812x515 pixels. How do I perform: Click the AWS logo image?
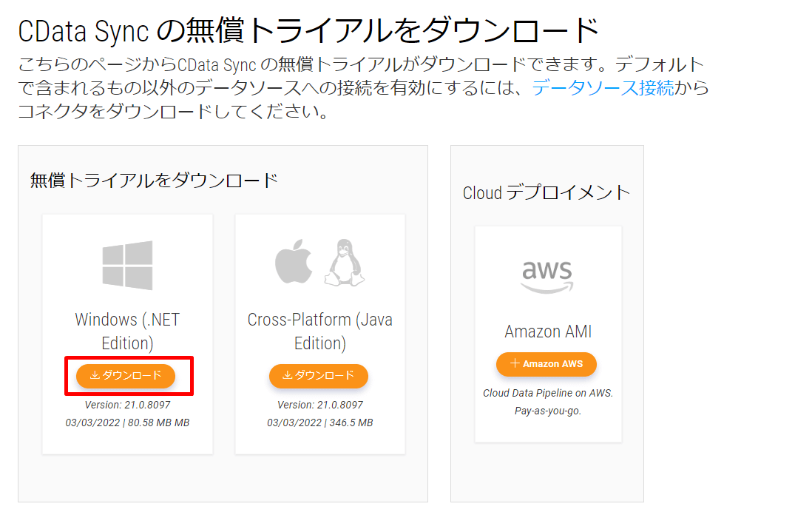click(x=547, y=277)
